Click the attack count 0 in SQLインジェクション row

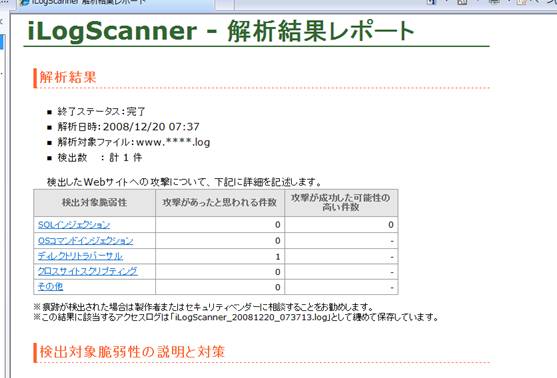278,225
